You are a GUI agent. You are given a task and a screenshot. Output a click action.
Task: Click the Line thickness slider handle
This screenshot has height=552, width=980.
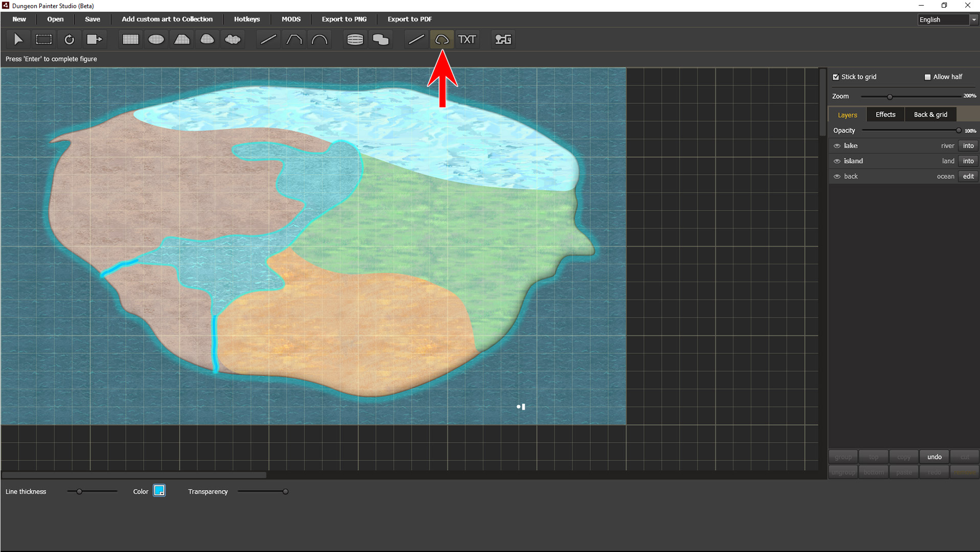tap(79, 492)
